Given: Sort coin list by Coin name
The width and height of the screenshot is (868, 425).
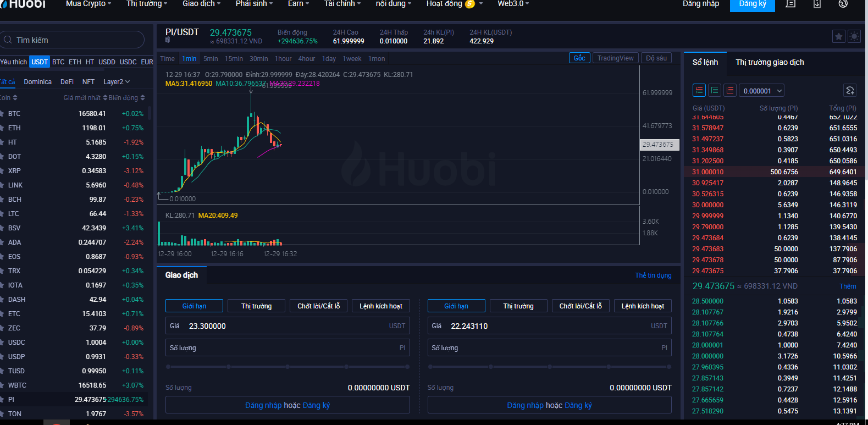Looking at the screenshot, I should pos(9,97).
